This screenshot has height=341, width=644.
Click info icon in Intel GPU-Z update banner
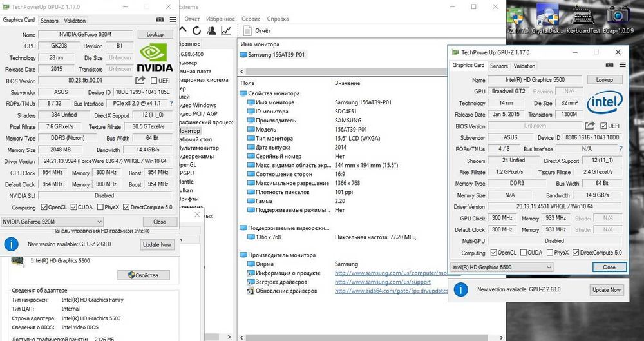point(461,289)
